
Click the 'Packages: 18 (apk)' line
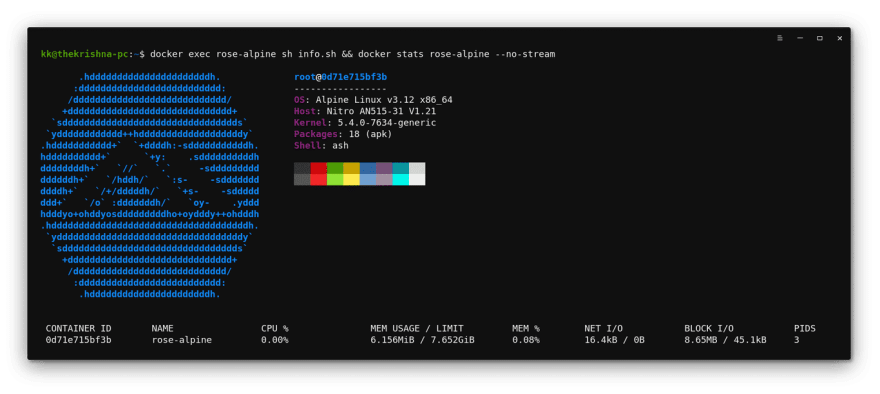tap(343, 134)
